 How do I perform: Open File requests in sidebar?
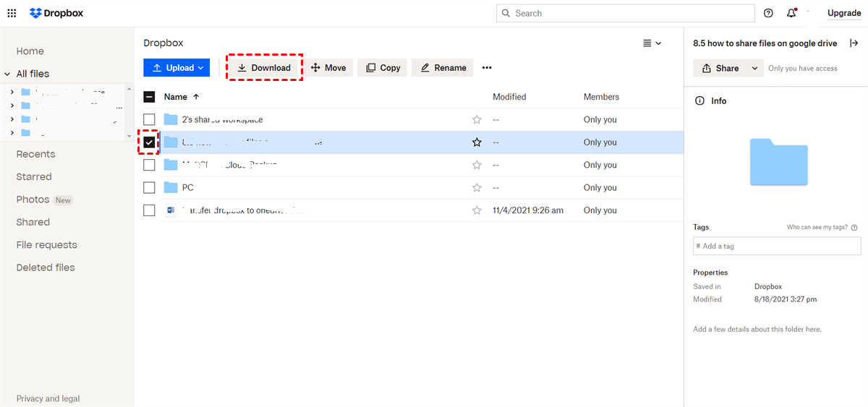click(x=46, y=245)
